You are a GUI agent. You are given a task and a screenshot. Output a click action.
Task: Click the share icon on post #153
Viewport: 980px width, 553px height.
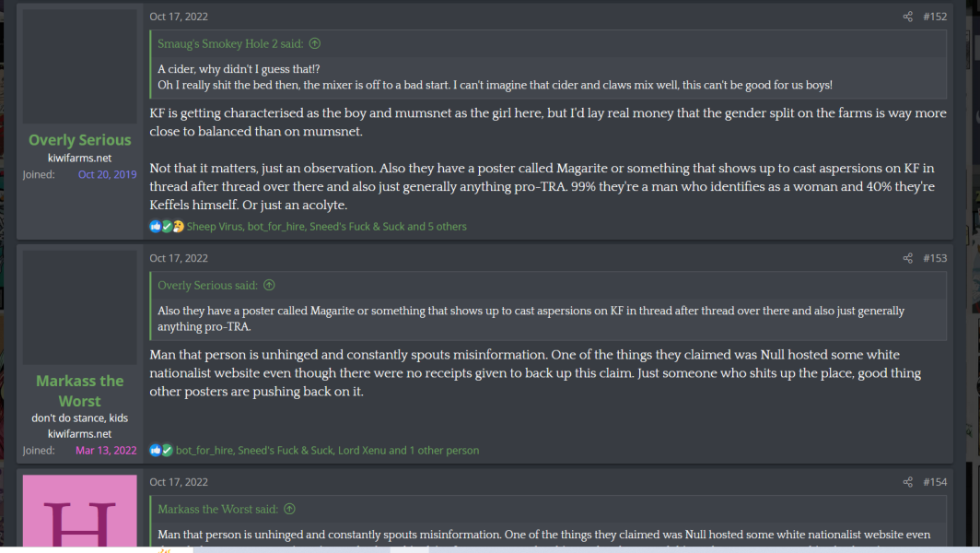pos(907,258)
